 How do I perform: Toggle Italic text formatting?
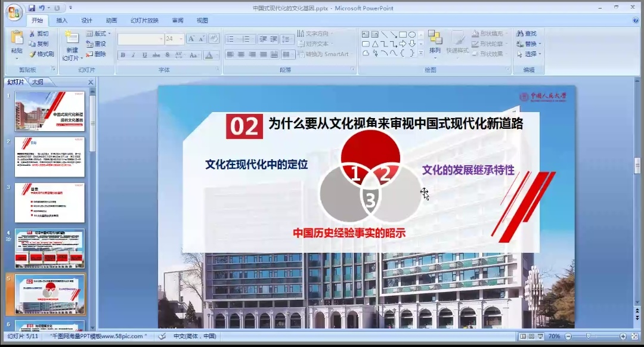click(x=134, y=55)
